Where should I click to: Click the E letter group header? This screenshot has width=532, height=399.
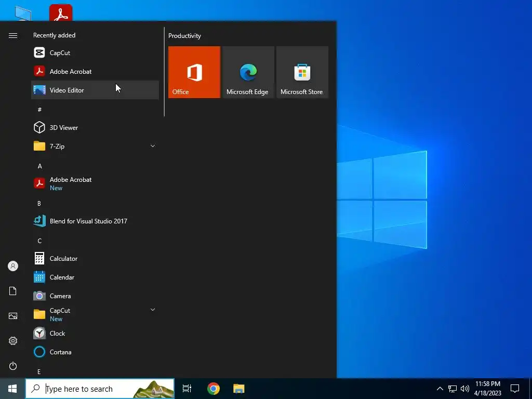click(x=39, y=371)
